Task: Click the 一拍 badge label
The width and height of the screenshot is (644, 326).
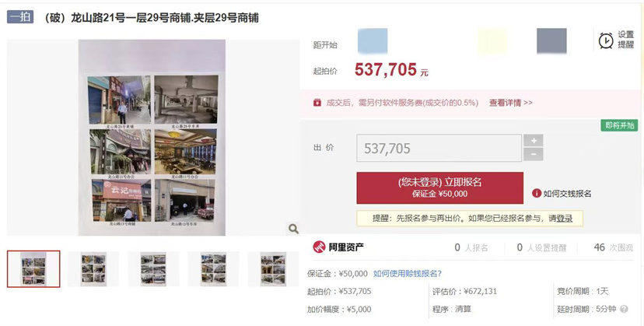Action: 20,17
